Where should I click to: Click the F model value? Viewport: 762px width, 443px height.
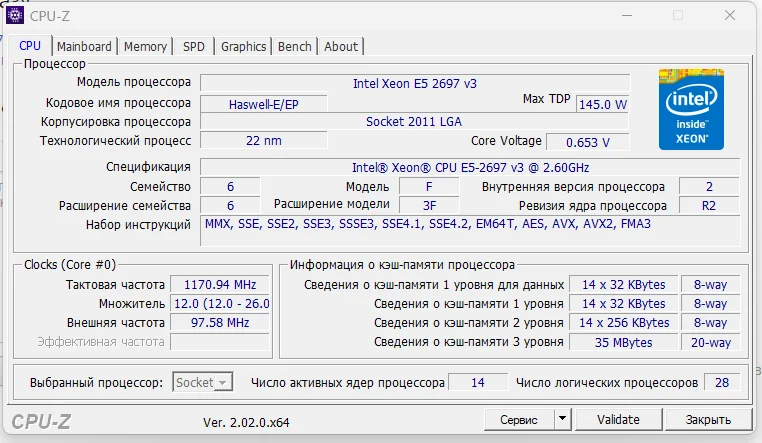click(x=429, y=187)
